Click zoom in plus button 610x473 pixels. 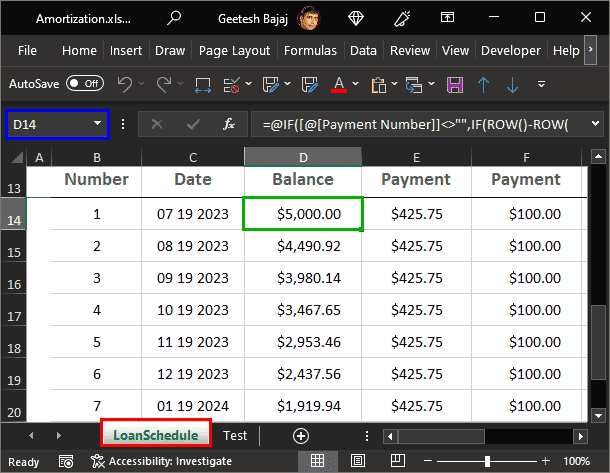[545, 461]
